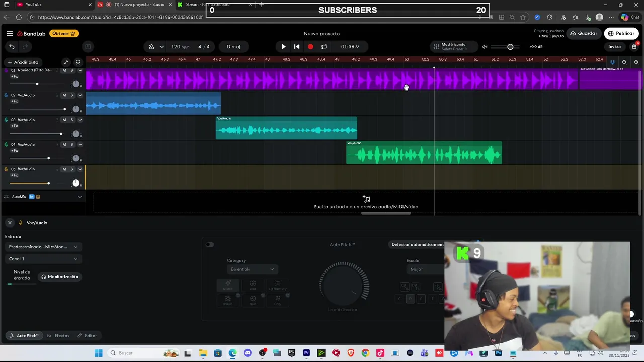Click the Invitar button
Image resolution: width=644 pixels, height=362 pixels.
(x=615, y=47)
